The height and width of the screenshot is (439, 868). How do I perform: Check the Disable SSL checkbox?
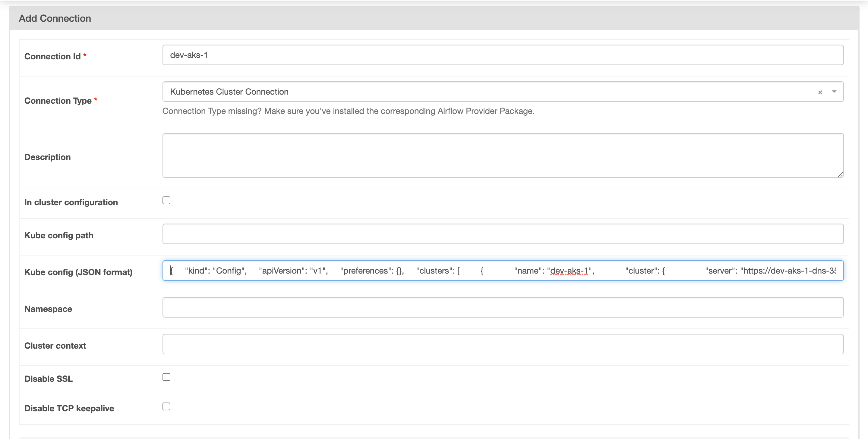[x=166, y=377]
